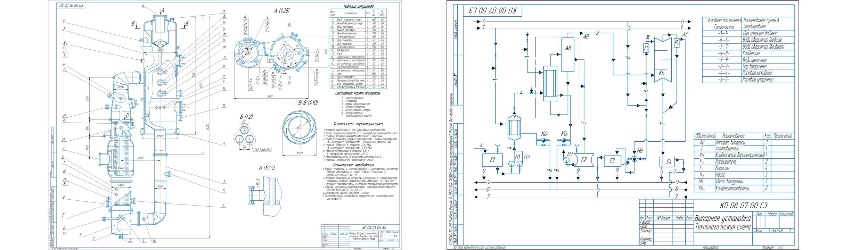Click tank E1 in the process scheme

coord(492,160)
